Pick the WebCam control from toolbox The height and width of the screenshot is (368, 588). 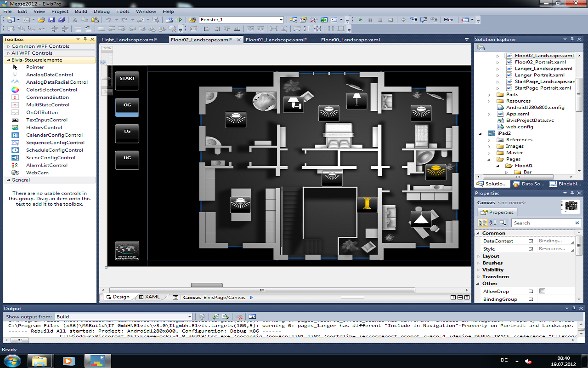click(x=37, y=172)
